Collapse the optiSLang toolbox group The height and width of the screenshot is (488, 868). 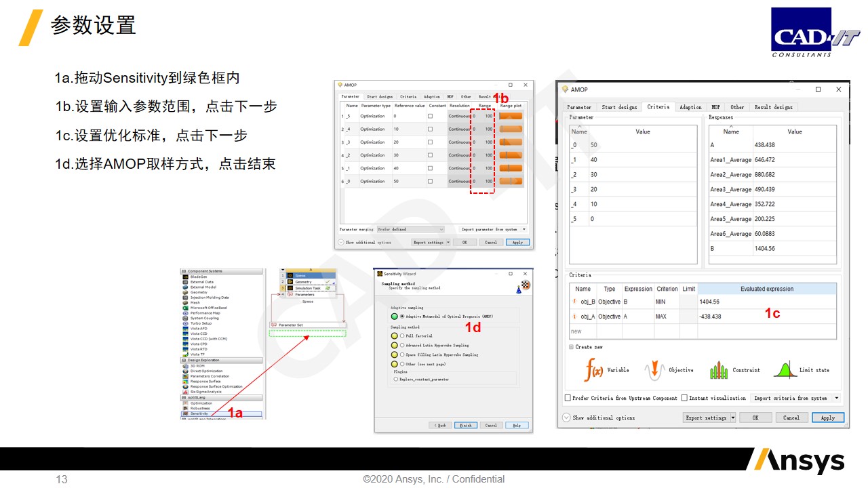point(184,397)
